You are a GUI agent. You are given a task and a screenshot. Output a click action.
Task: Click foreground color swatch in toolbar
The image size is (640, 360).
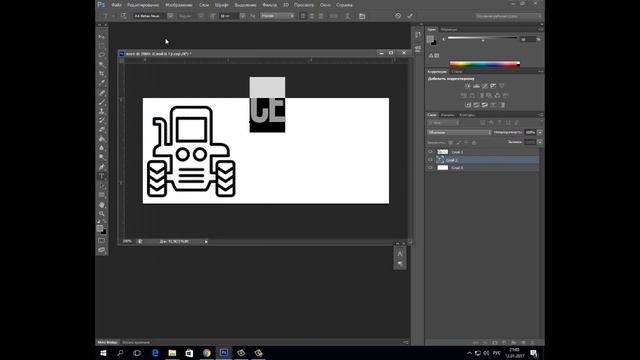pos(100,229)
